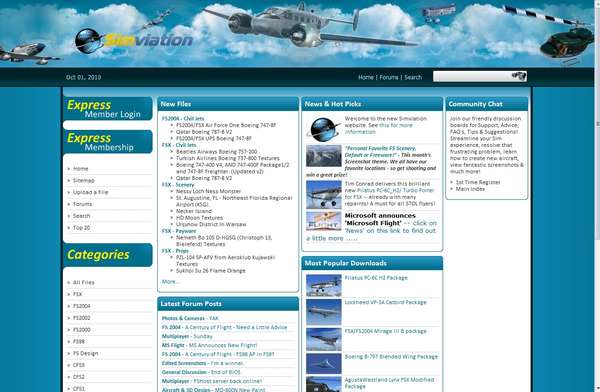Click the Simviation globe logo in the header
The width and height of the screenshot is (600, 392).
click(x=88, y=41)
